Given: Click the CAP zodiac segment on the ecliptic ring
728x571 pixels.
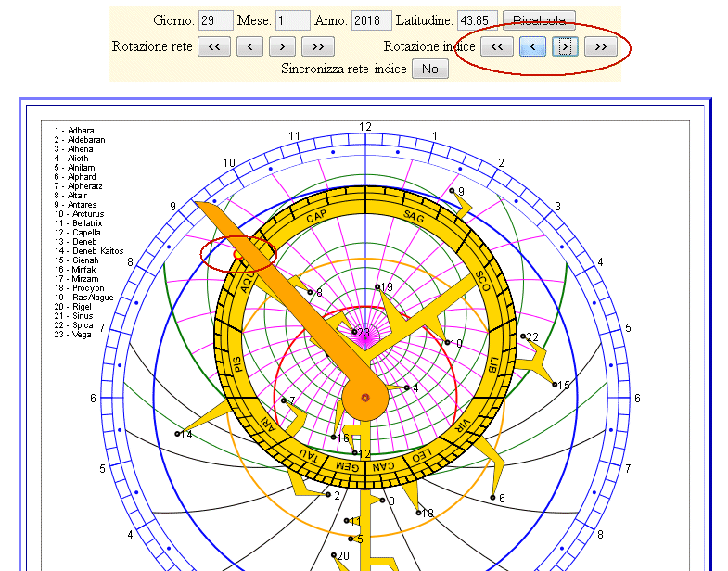Looking at the screenshot, I should coord(316,216).
